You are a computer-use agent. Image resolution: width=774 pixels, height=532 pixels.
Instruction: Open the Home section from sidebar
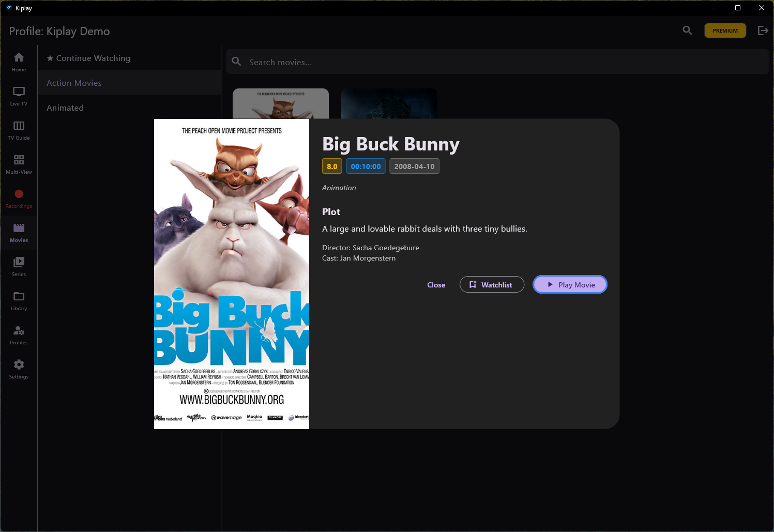(x=19, y=61)
